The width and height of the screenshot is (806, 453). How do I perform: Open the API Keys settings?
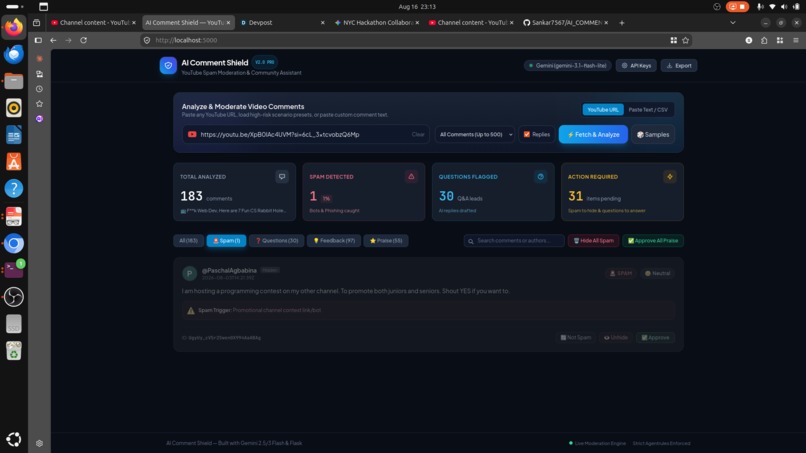636,66
